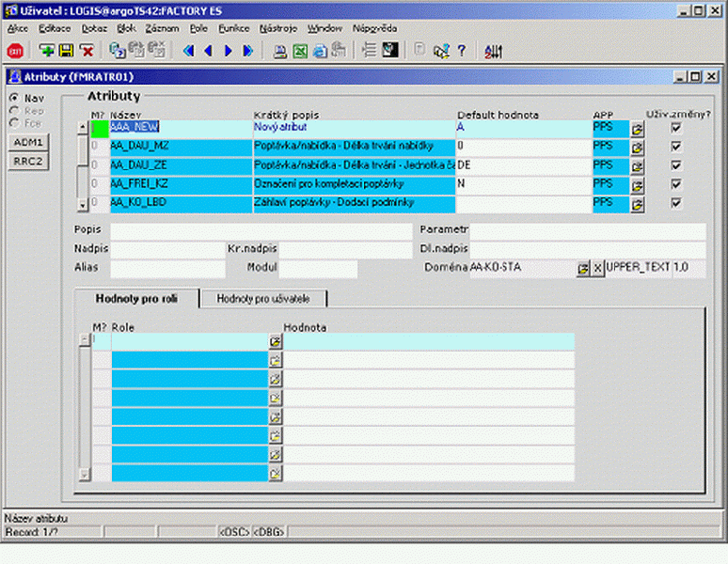Open APP lookup icon for AA_DAU_MZ row
728x564 pixels.
[637, 148]
